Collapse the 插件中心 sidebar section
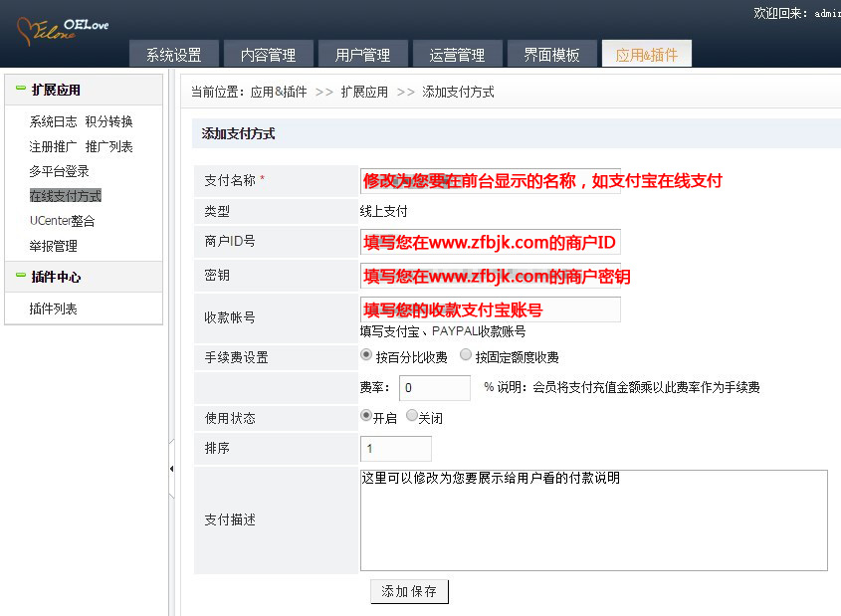Screen dimensions: 841x616 click(x=20, y=275)
